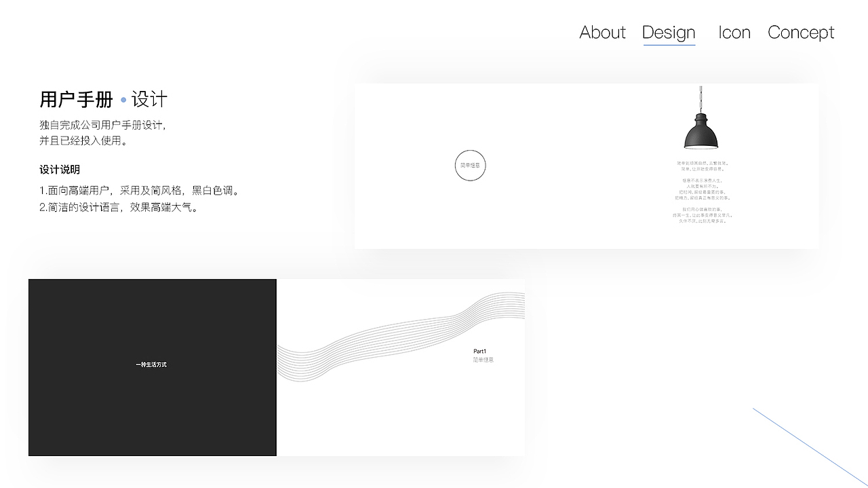Select the 设计 heading text
Image resolution: width=868 pixels, height=488 pixels.
[x=152, y=99]
